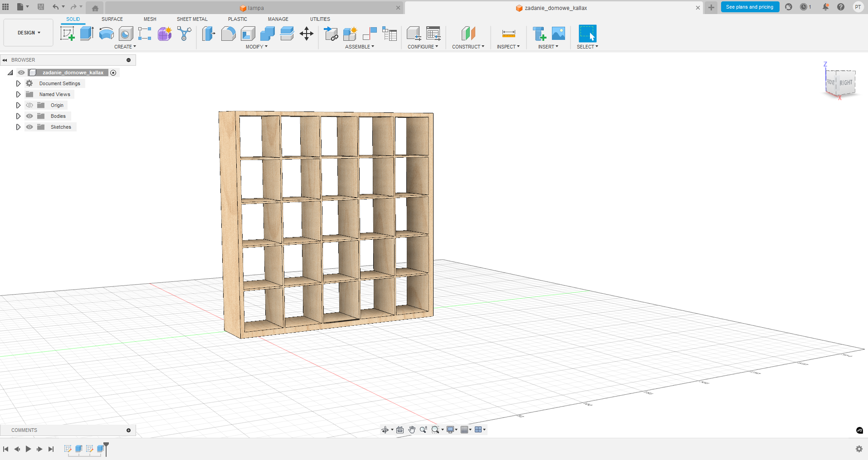Click the Measure tool icon
Viewport: 868px width, 460px height.
point(508,34)
